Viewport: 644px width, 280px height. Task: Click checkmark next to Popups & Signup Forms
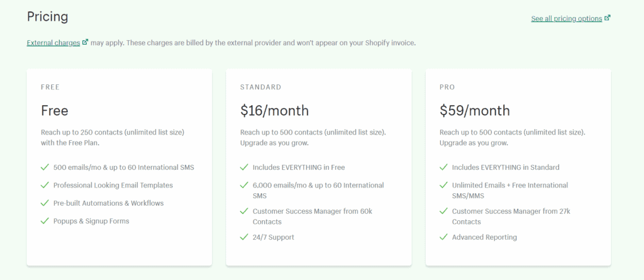45,221
